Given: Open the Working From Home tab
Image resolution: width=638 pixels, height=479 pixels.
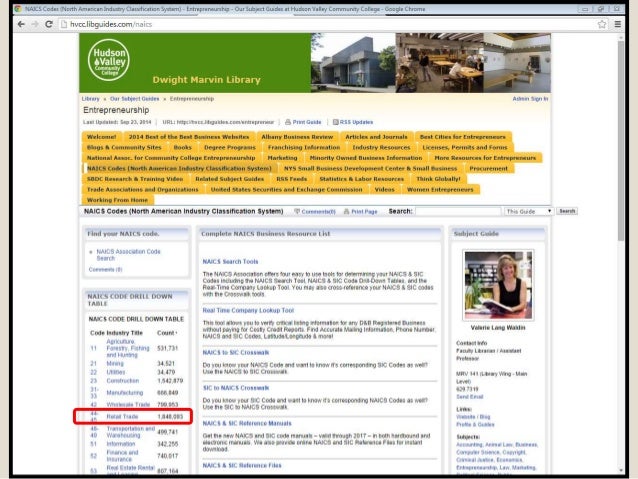Looking at the screenshot, I should pyautogui.click(x=117, y=200).
